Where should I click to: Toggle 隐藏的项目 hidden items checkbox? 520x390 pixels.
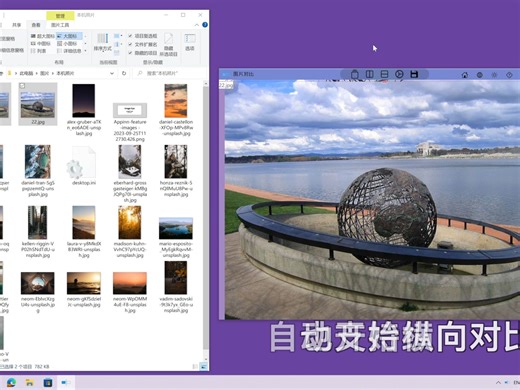point(142,53)
